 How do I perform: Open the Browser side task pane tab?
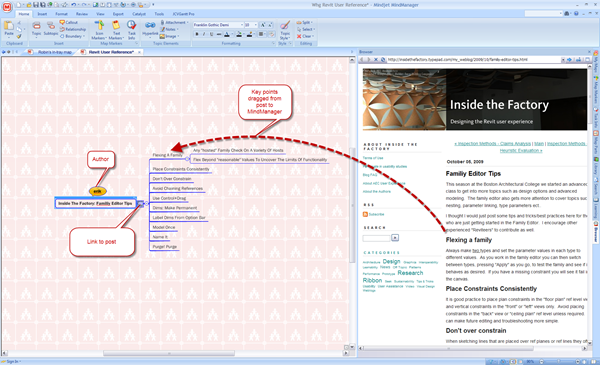click(x=596, y=231)
